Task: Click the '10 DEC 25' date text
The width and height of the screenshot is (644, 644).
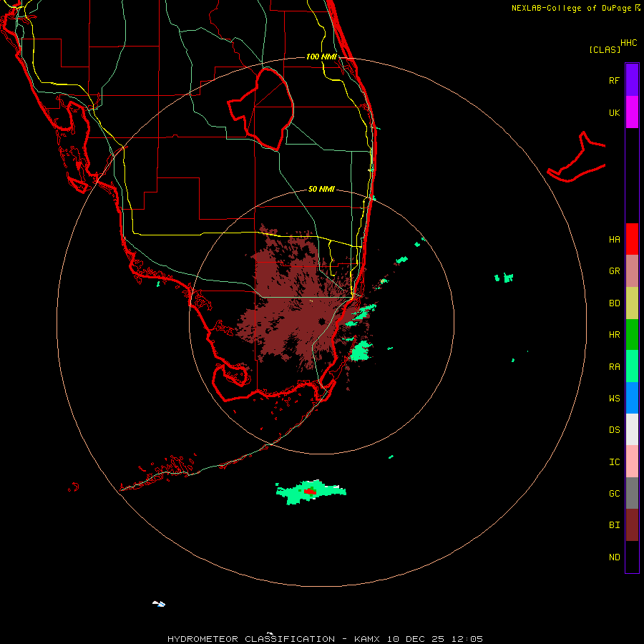Action: pos(416,639)
